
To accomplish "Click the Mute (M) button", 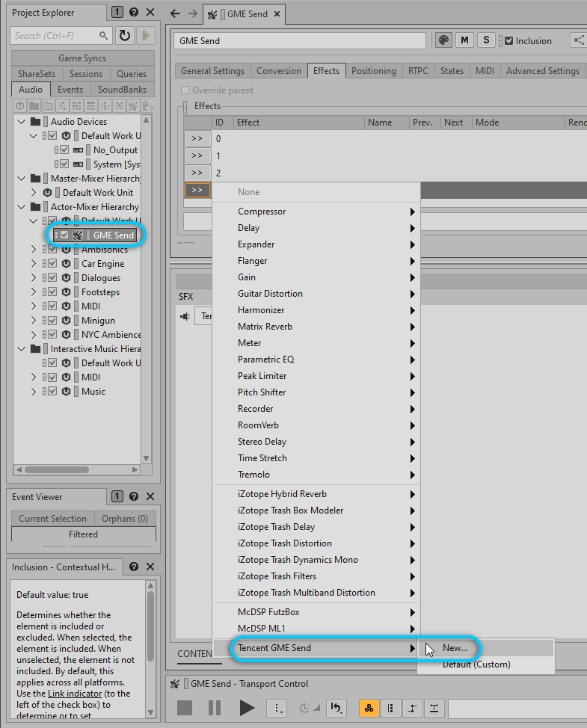I will (x=465, y=40).
